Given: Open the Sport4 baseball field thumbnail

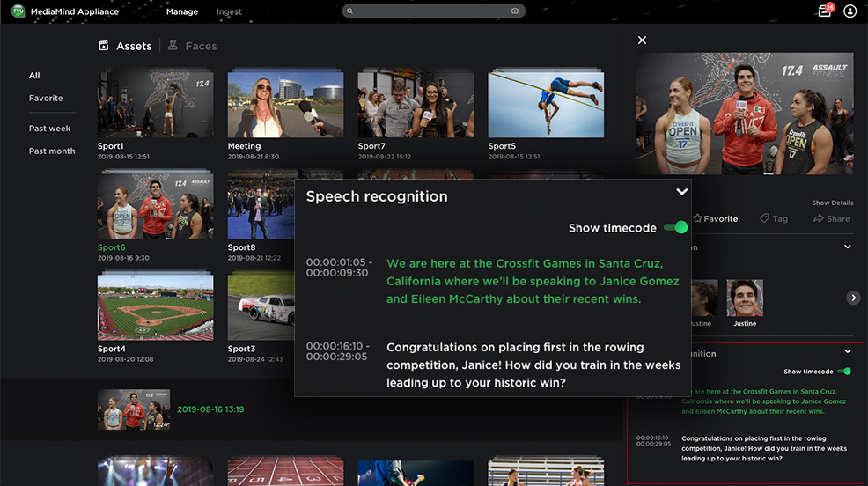Looking at the screenshot, I should pos(156,306).
